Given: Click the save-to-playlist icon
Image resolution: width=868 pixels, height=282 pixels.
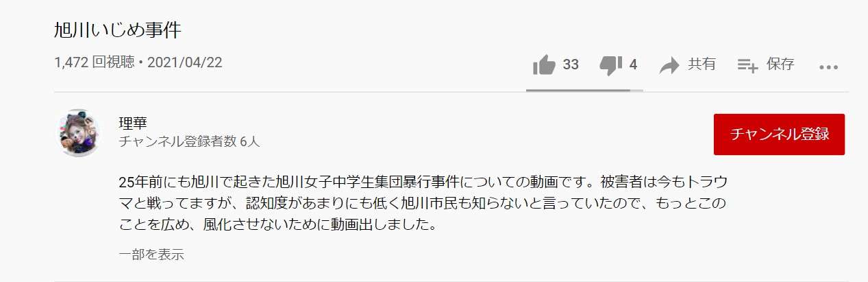Looking at the screenshot, I should coord(747,65).
